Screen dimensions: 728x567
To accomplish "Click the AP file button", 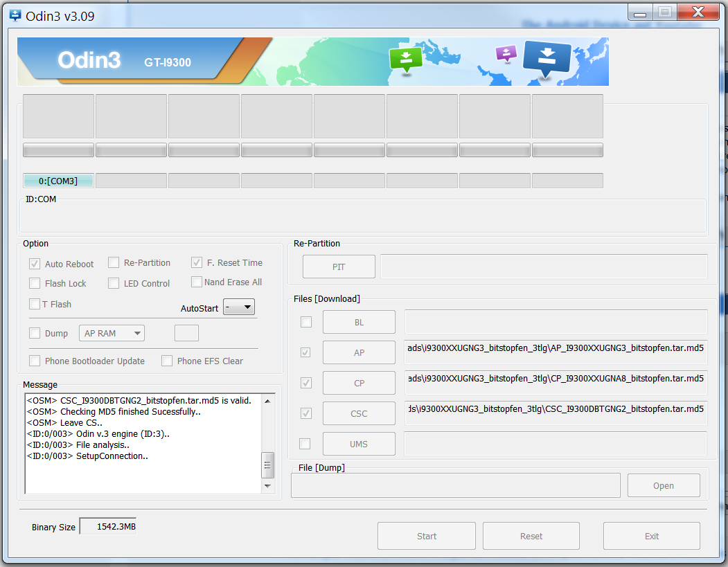I will point(359,352).
